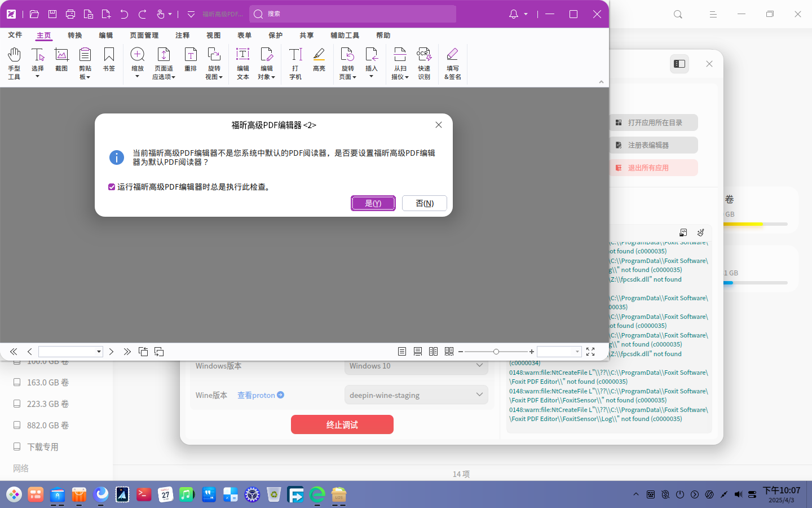
Task: Choose the Edit Text (编辑文本) tool
Action: click(x=243, y=63)
